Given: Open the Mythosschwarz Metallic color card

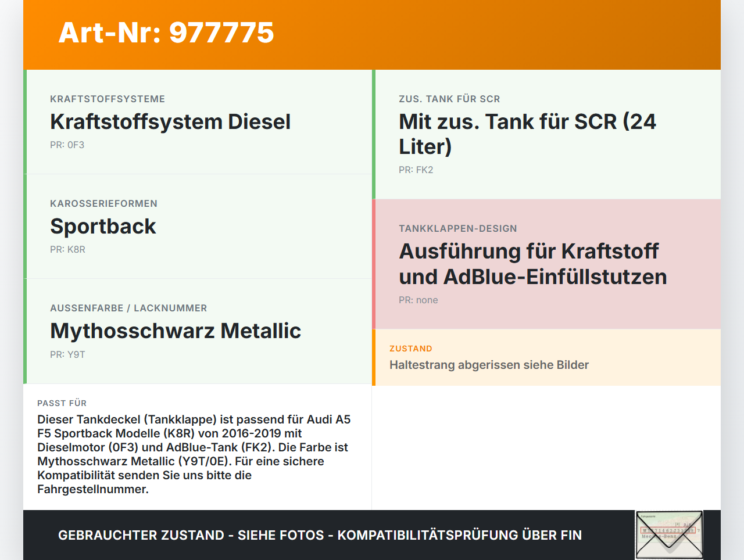Looking at the screenshot, I should (x=198, y=330).
